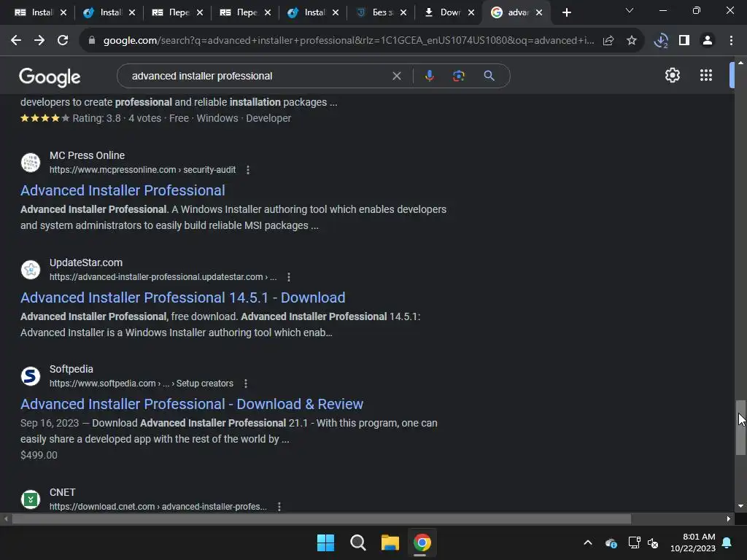
Task: Click the scroll right arrow
Action: [x=729, y=518]
